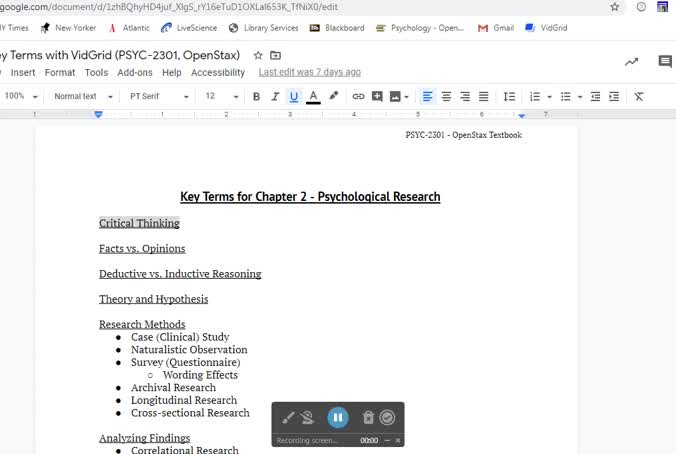The image size is (676, 454).
Task: Toggle bulleted list
Action: pos(566,97)
